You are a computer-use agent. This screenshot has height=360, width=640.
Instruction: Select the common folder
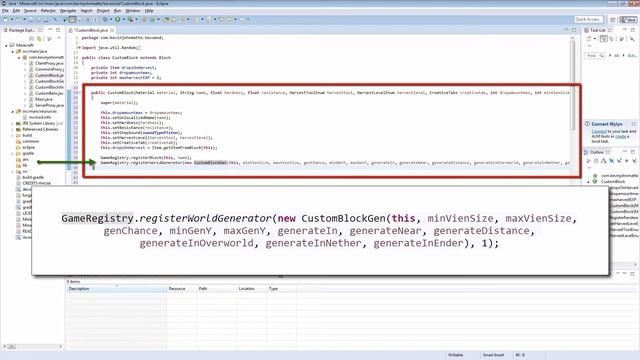click(x=31, y=141)
